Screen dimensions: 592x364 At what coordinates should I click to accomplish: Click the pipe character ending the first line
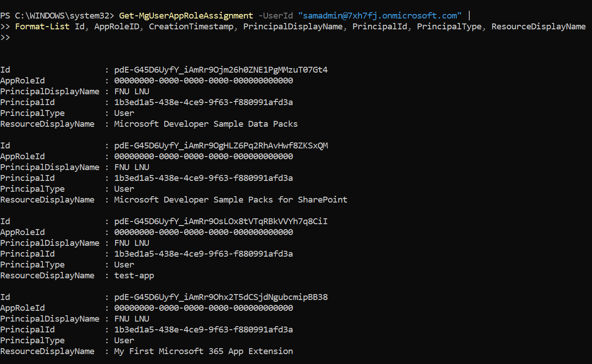(x=470, y=16)
